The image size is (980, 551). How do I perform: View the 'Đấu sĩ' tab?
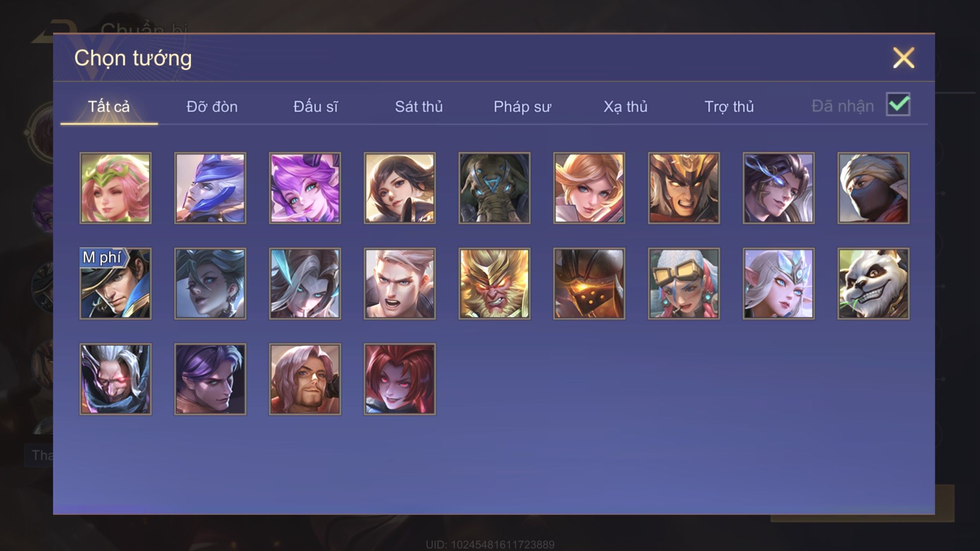click(x=315, y=106)
